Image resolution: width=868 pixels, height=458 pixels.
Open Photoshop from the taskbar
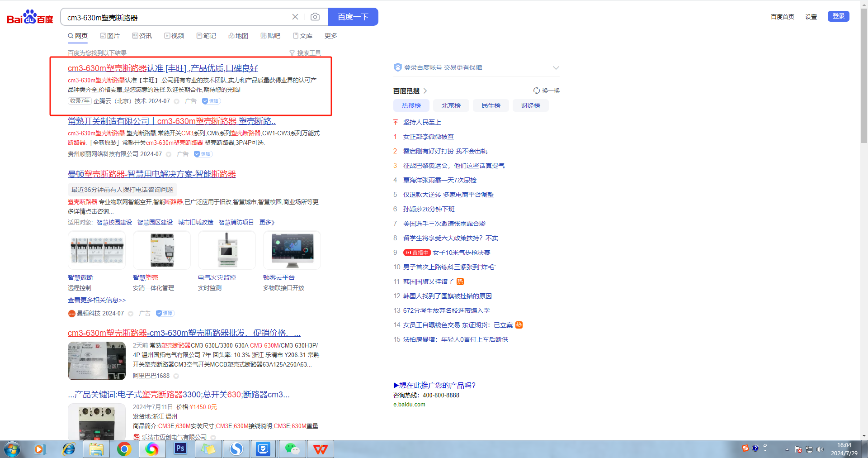coord(180,448)
